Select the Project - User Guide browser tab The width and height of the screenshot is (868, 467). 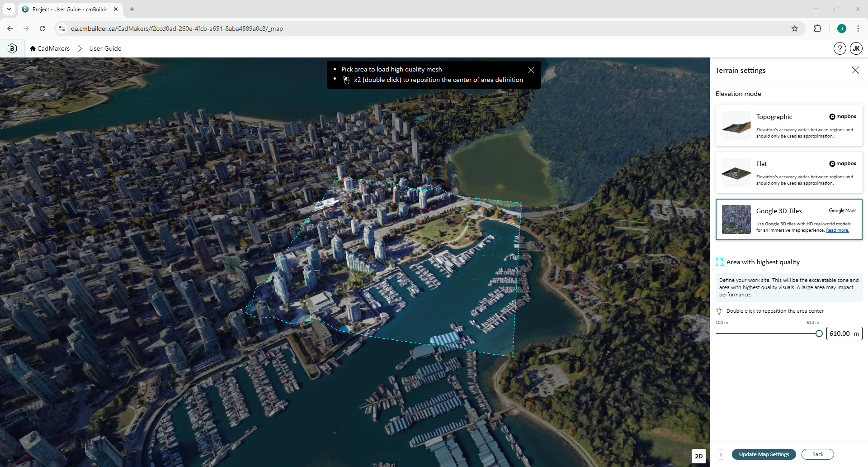(x=70, y=9)
